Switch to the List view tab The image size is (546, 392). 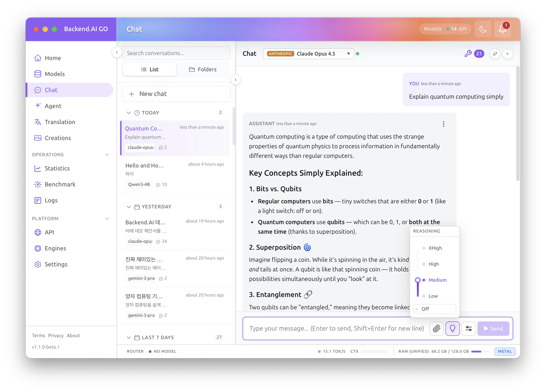pyautogui.click(x=149, y=69)
